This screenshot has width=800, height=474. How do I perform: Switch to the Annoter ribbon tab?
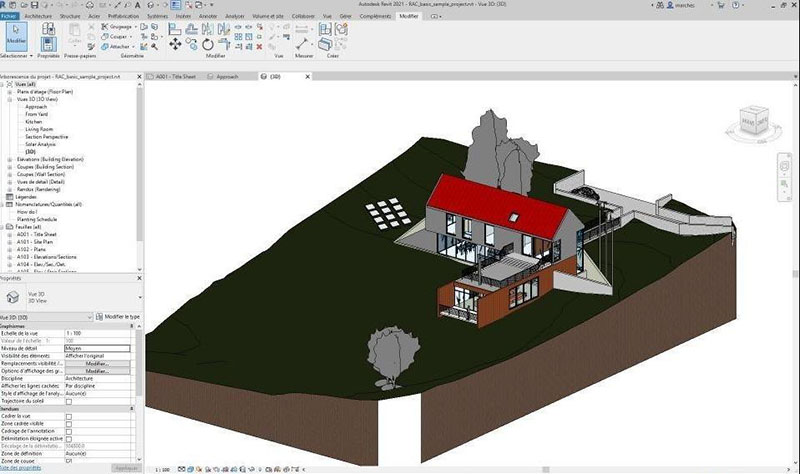pos(208,16)
